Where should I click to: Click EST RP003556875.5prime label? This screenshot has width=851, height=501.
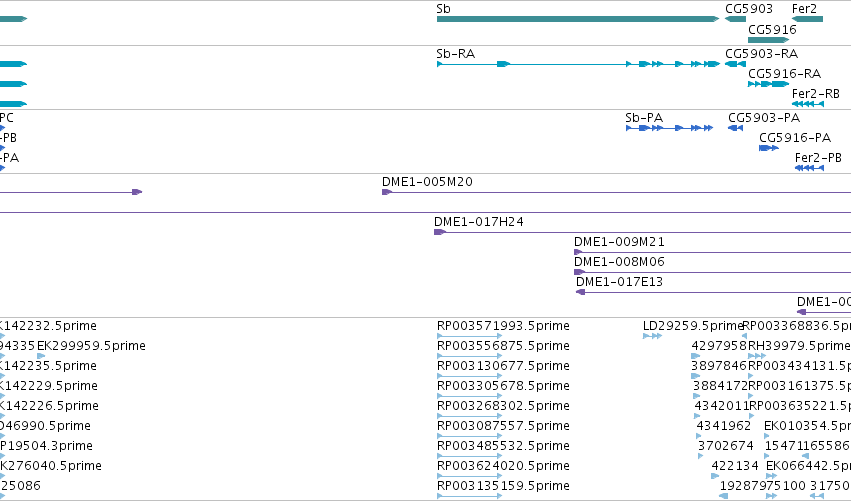pos(503,346)
